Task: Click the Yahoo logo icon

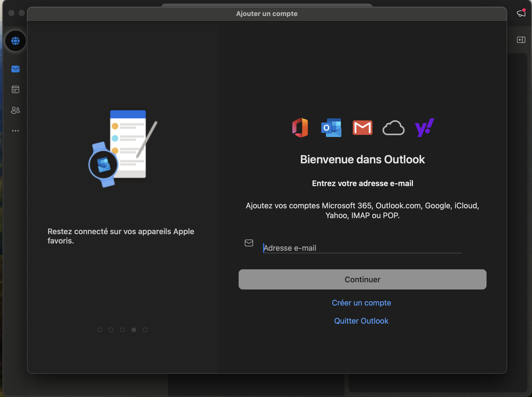Action: (425, 128)
